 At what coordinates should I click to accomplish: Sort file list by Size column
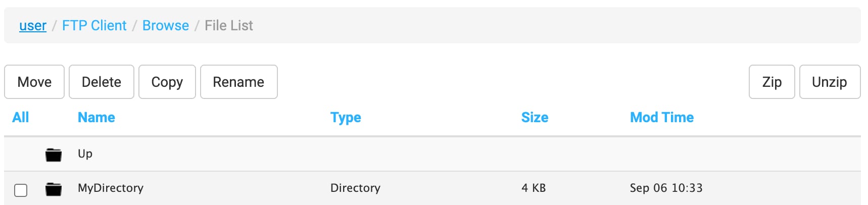[x=535, y=118]
